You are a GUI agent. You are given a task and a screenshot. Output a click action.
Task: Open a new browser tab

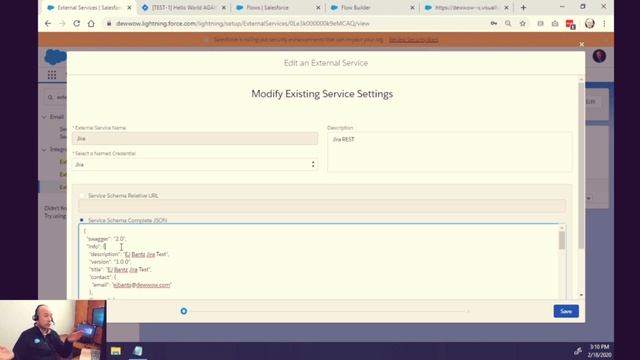[523, 7]
